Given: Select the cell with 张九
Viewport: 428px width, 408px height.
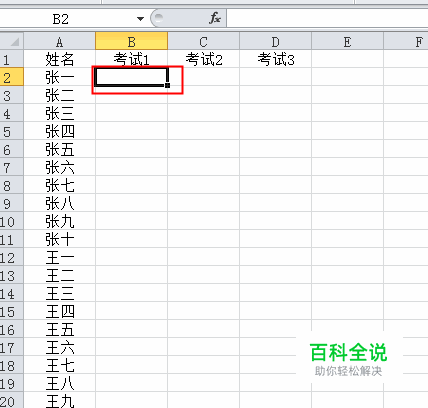Looking at the screenshot, I should coord(59,221).
